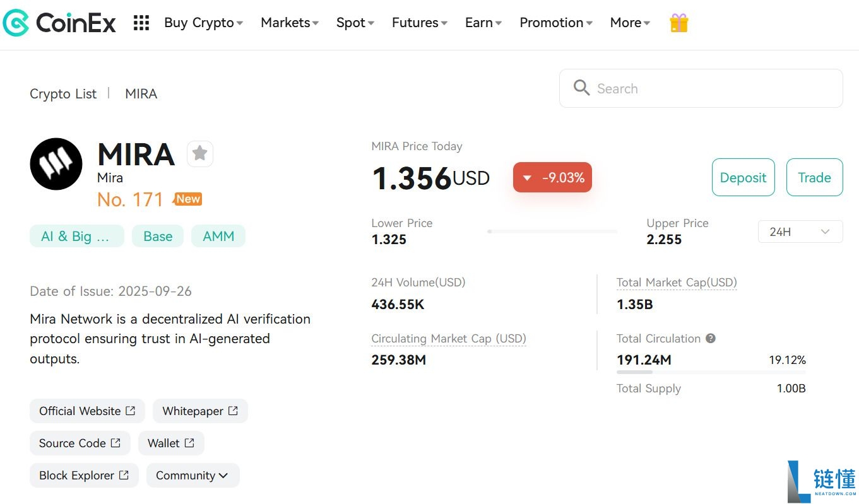Go back to Crypto List breadcrumb
The height and width of the screenshot is (504, 859).
point(63,94)
